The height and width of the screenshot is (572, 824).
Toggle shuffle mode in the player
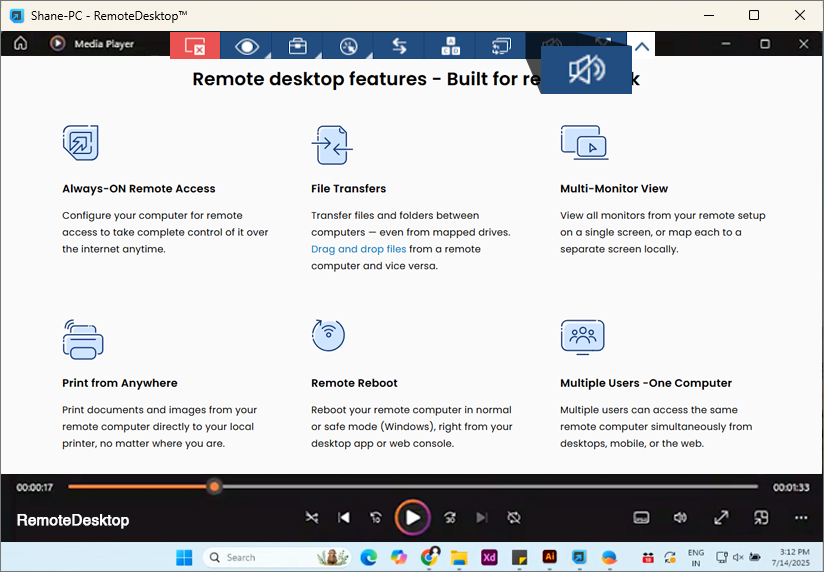coord(312,517)
